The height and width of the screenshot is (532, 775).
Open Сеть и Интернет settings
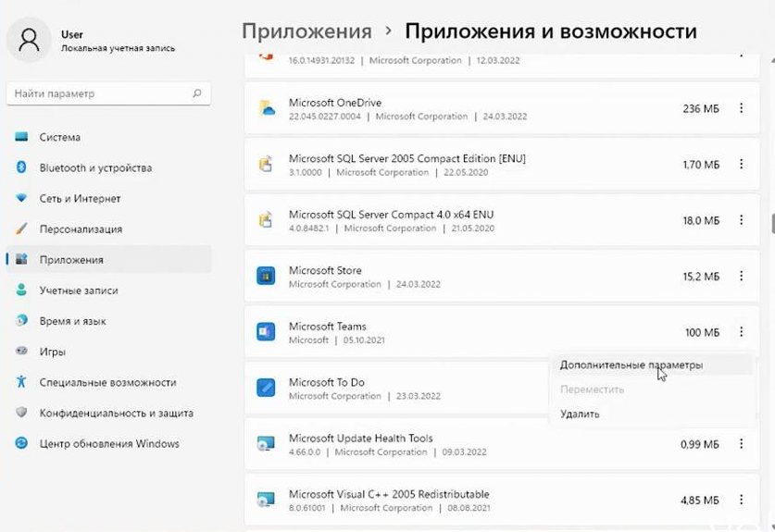pyautogui.click(x=80, y=198)
